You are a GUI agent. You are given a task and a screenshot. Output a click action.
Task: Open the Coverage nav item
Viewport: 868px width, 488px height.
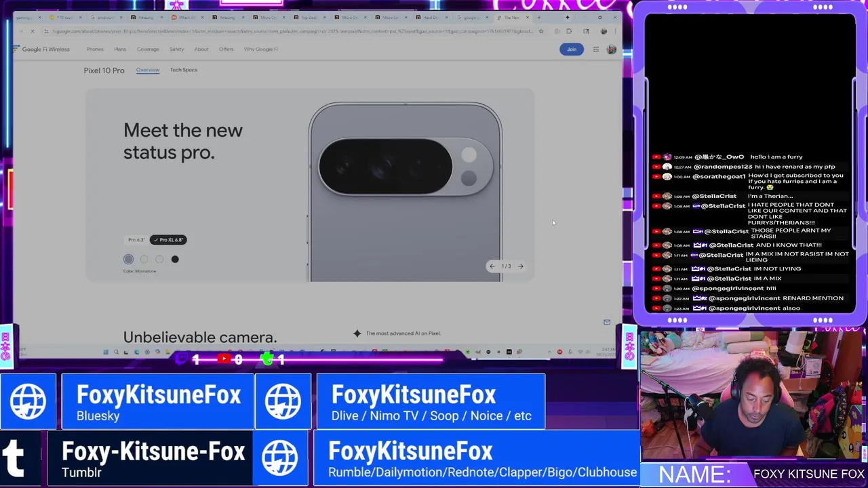click(x=148, y=49)
